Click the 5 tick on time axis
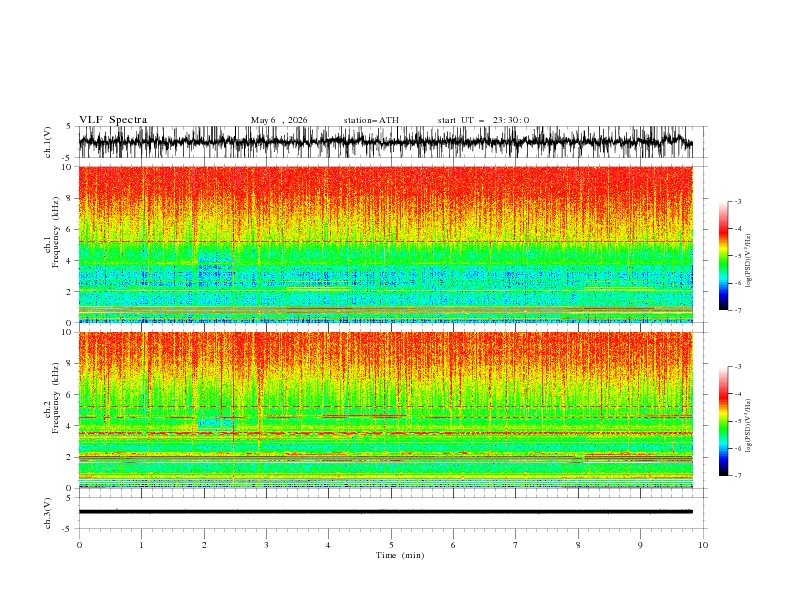 pos(391,545)
